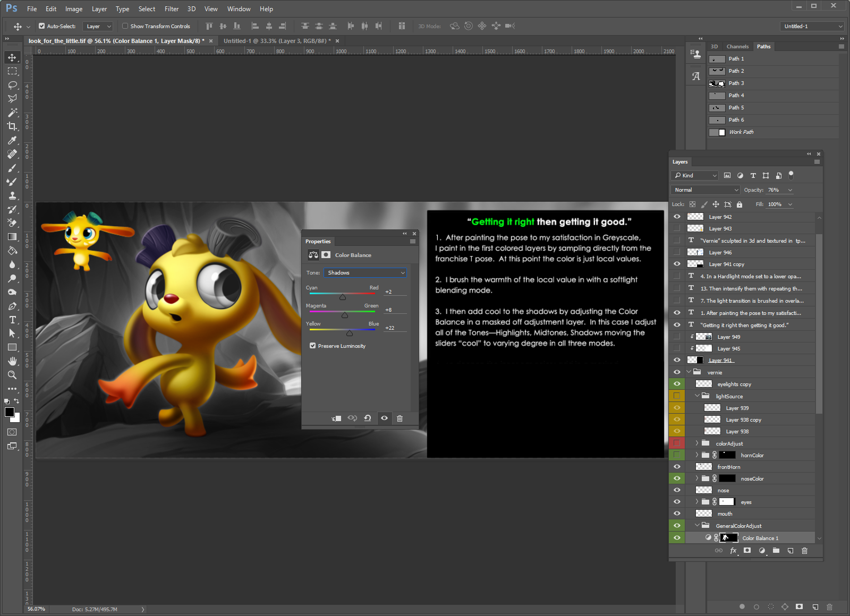
Task: Toggle Preserve Luminosity checkbox
Action: (313, 346)
